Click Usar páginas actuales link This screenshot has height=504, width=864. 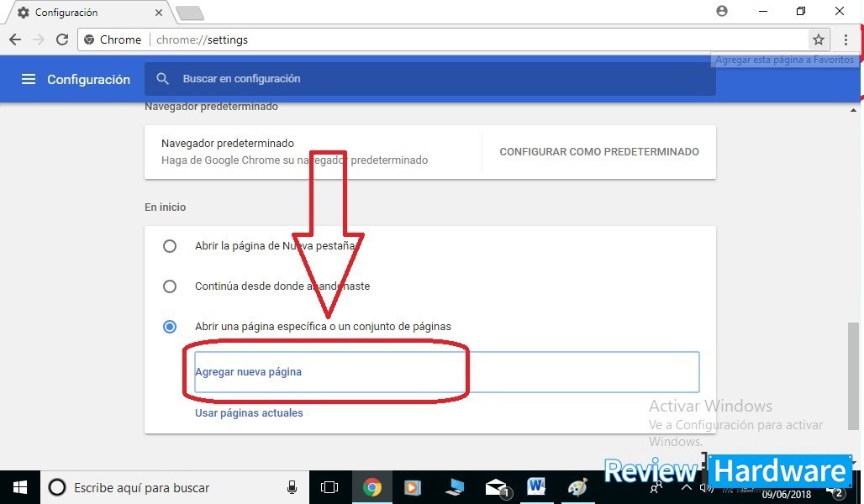[249, 413]
